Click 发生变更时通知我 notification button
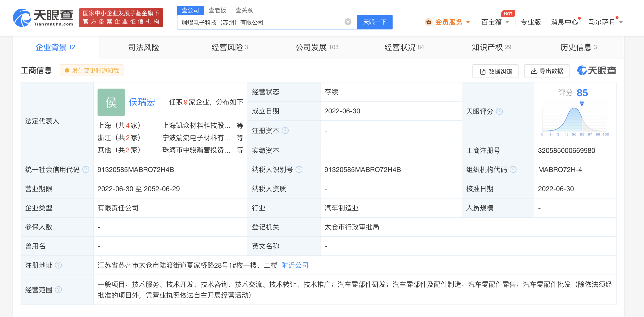644x317 pixels. [x=92, y=71]
